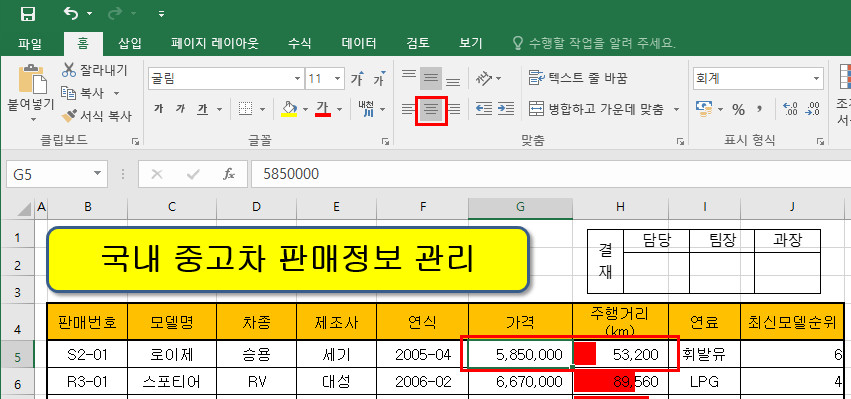
Task: Open fill color dropdown arrow
Action: coord(305,109)
